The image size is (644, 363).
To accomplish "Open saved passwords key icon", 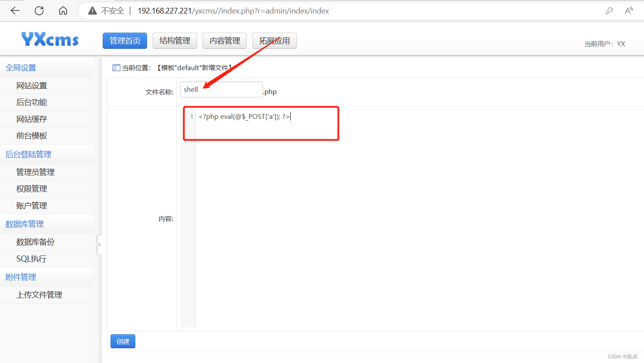I will coord(609,11).
